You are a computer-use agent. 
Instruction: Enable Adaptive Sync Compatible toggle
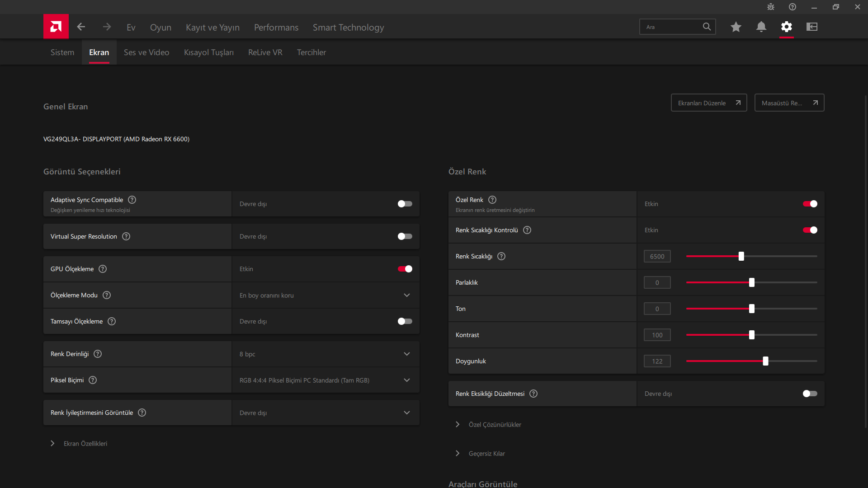pos(405,204)
